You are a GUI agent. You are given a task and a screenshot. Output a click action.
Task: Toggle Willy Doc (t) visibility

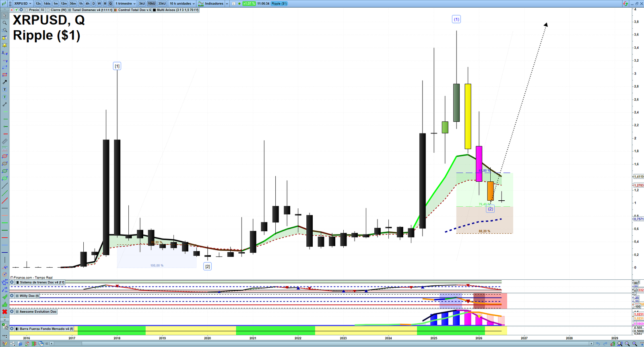[x=17, y=296]
